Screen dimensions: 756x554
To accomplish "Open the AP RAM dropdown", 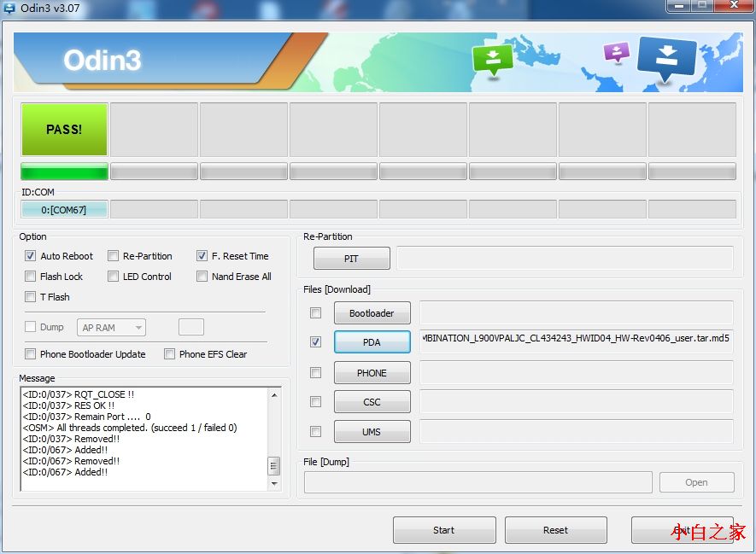I will point(111,328).
